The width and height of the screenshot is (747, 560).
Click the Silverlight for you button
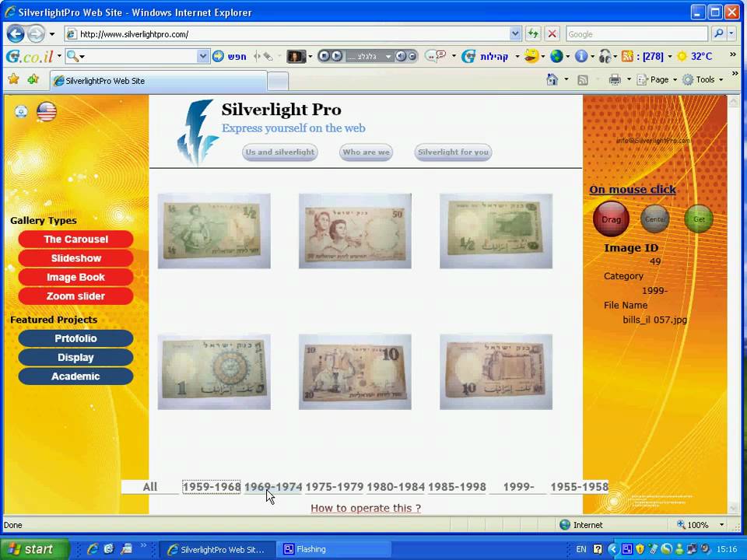[453, 152]
